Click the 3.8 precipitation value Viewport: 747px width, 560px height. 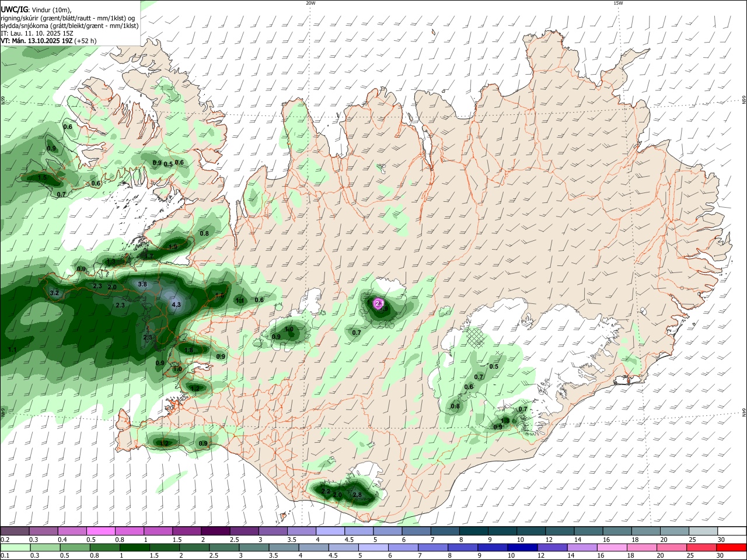142,284
